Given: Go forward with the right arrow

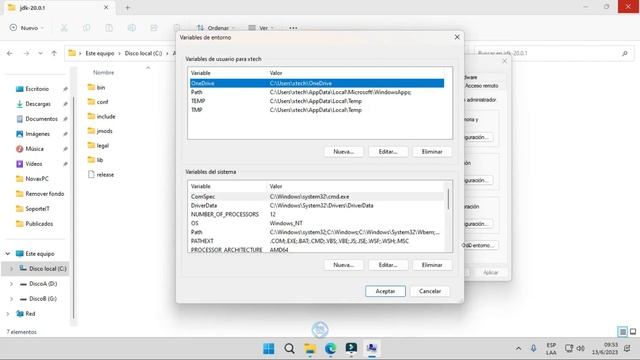Looking at the screenshot, I should coord(26,53).
